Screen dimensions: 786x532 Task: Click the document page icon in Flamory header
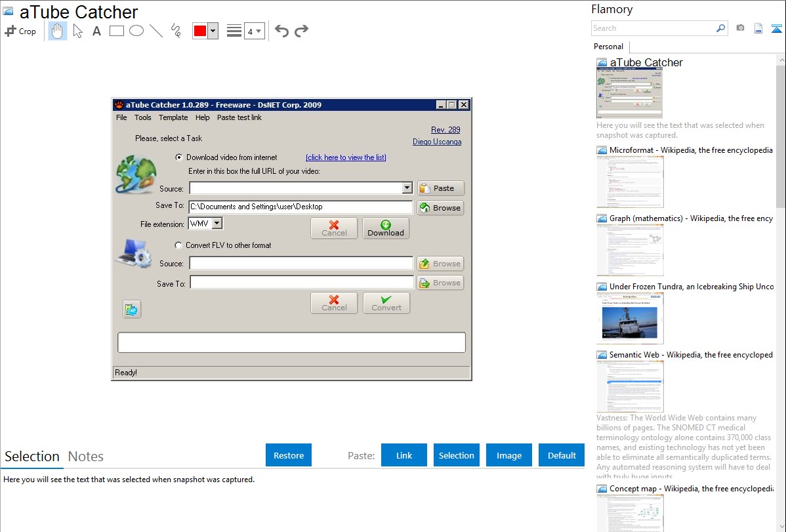pos(758,28)
